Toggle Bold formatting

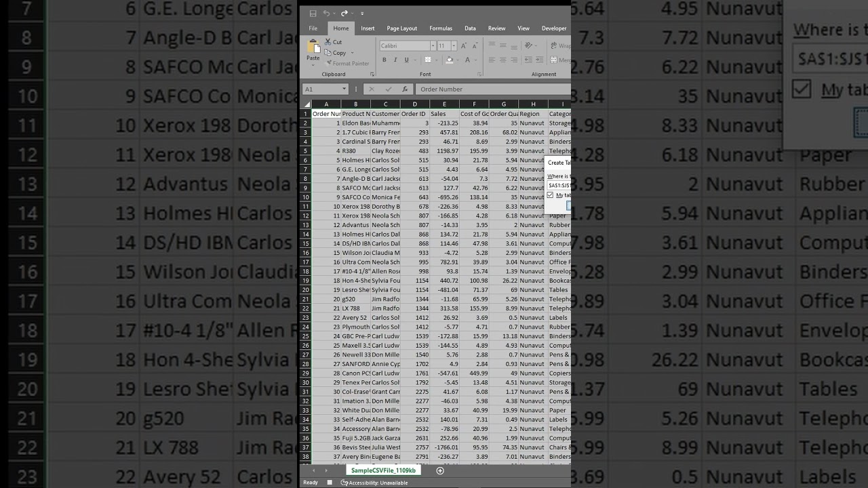(384, 60)
